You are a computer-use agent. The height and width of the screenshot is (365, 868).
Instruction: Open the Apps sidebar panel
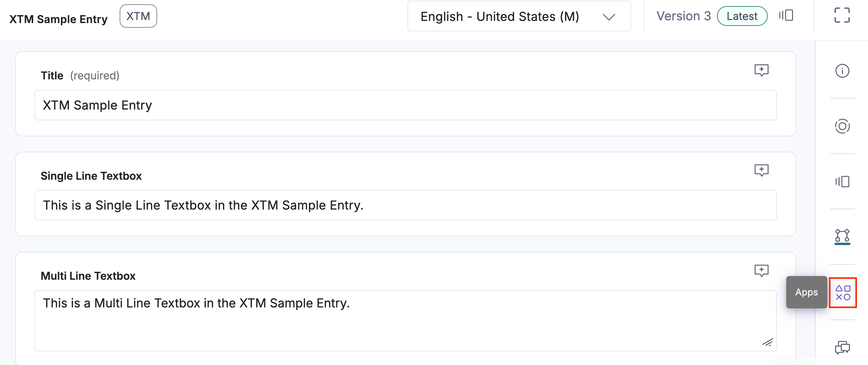(843, 292)
